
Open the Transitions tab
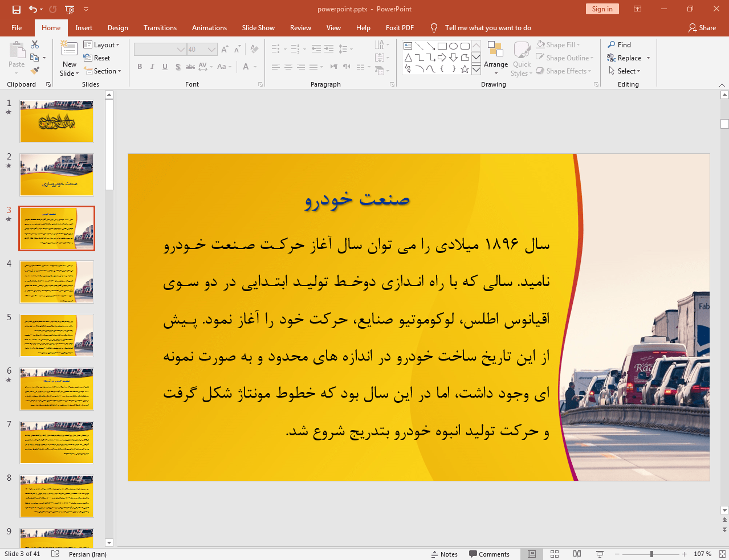pos(160,27)
